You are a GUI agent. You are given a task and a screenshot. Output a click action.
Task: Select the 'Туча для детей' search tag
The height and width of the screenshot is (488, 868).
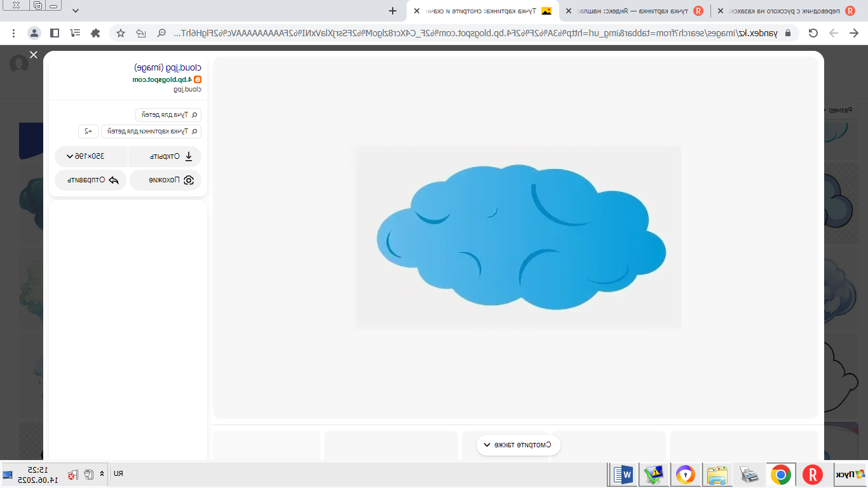pyautogui.click(x=168, y=115)
